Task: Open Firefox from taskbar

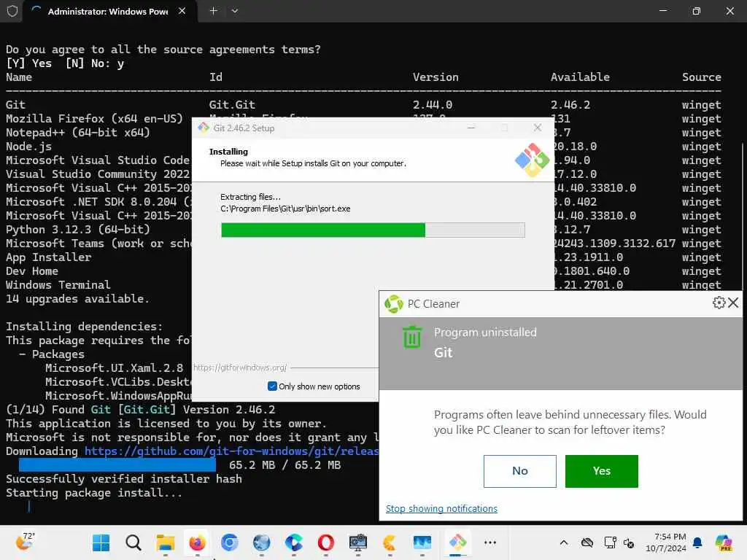Action: (x=197, y=542)
